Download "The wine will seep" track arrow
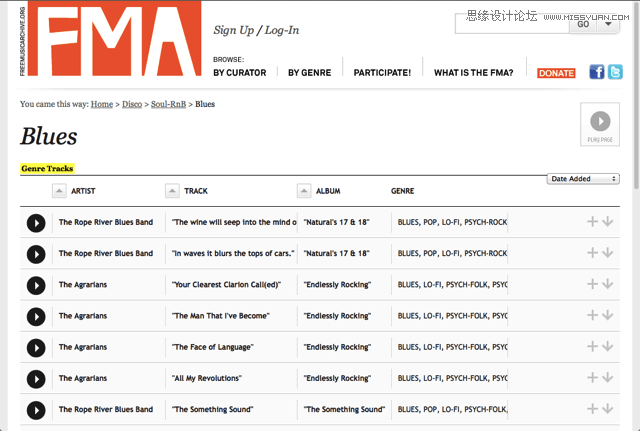The image size is (640, 431). (608, 222)
